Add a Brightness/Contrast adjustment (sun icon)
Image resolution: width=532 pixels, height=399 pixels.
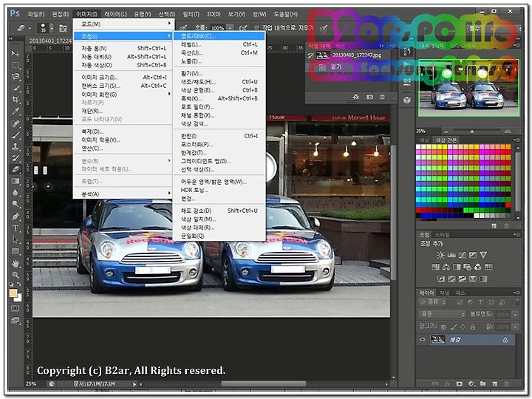[x=440, y=255]
